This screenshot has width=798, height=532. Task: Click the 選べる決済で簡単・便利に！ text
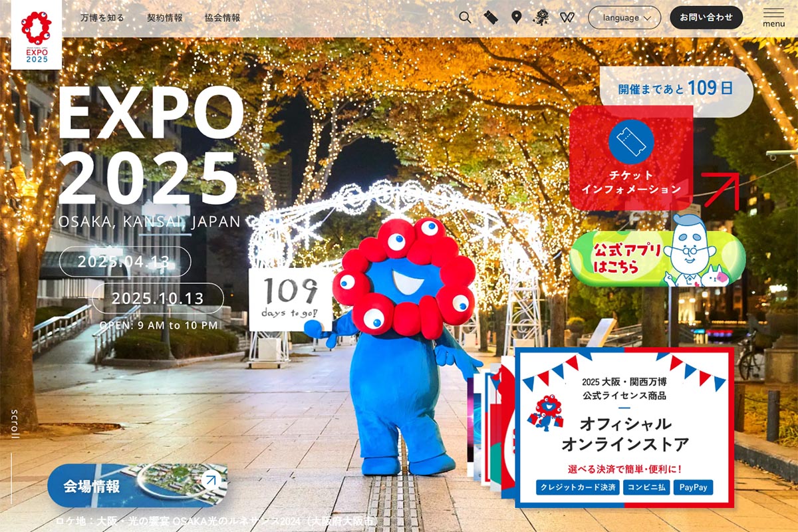point(625,469)
